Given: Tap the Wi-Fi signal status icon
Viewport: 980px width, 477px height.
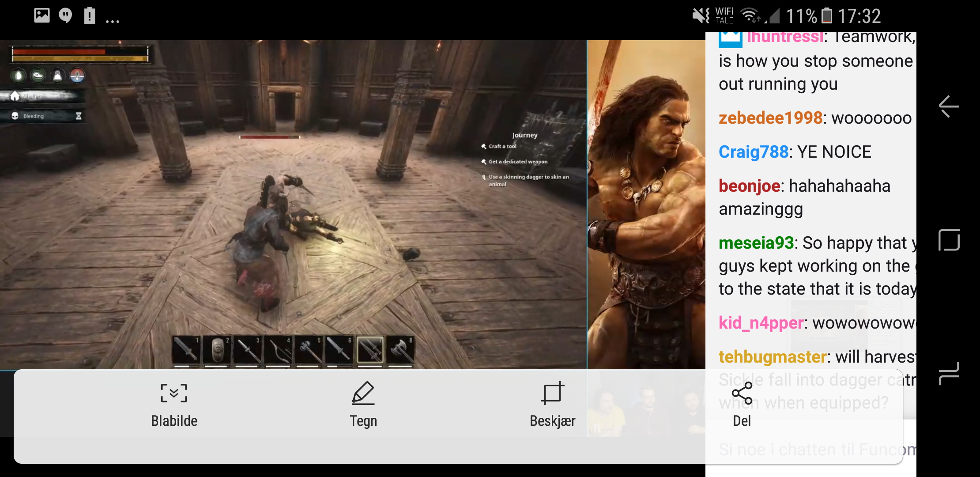Looking at the screenshot, I should (750, 16).
